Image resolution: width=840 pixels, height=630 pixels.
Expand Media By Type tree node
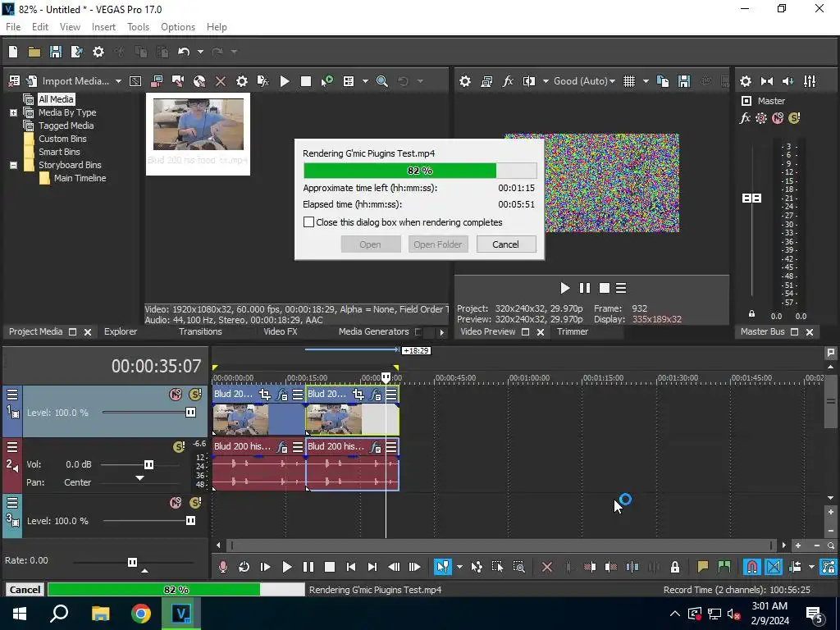[13, 112]
